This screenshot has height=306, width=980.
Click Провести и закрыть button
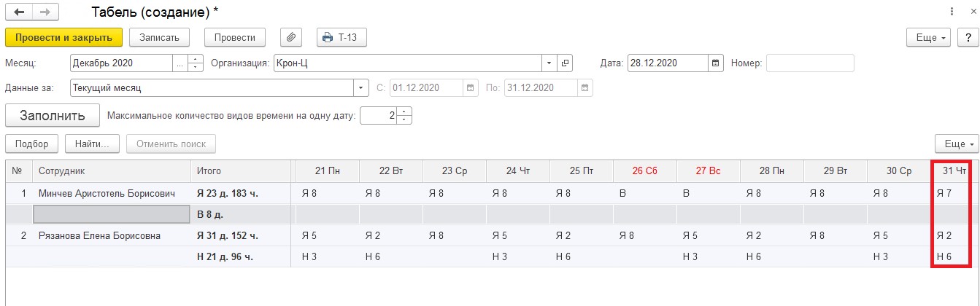coord(63,37)
